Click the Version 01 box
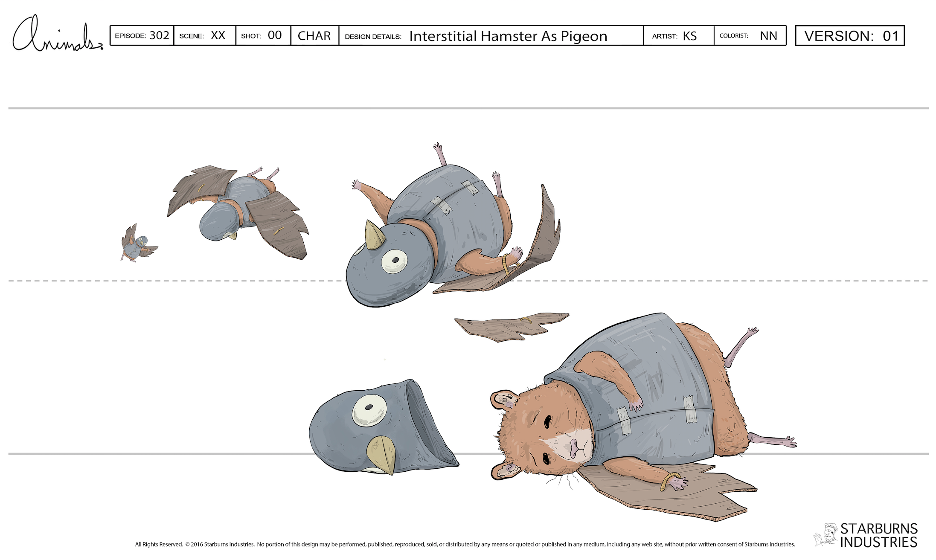The width and height of the screenshot is (936, 560). tap(850, 35)
